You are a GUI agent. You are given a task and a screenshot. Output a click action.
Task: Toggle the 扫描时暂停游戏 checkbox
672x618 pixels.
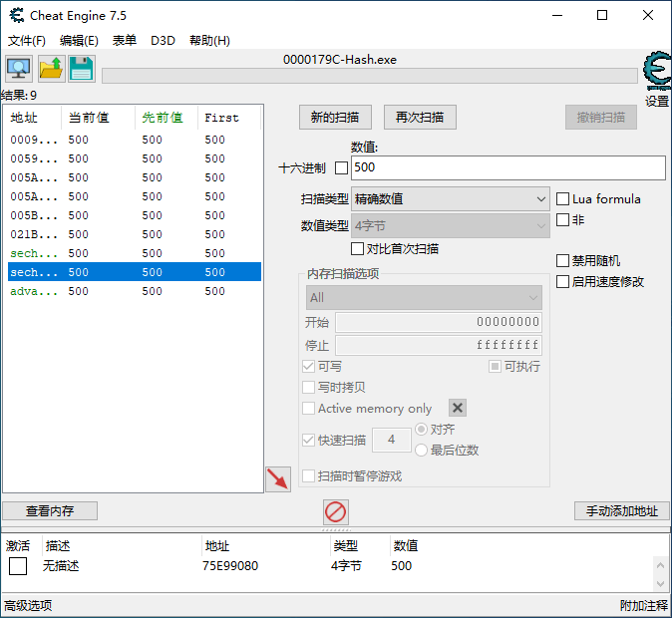(308, 476)
